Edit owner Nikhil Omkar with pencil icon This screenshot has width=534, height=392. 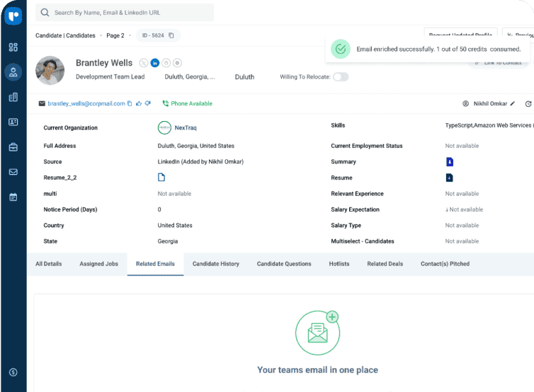coord(512,103)
